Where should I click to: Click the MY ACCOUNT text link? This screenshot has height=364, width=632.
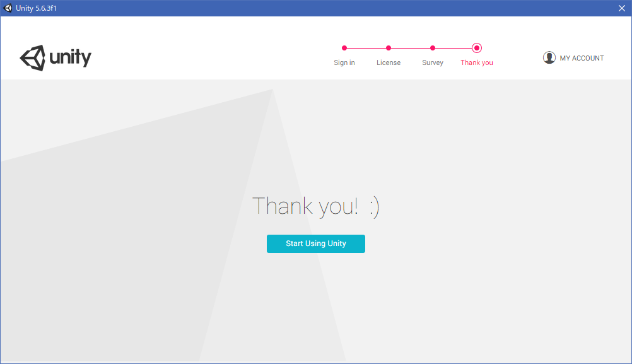pyautogui.click(x=582, y=58)
